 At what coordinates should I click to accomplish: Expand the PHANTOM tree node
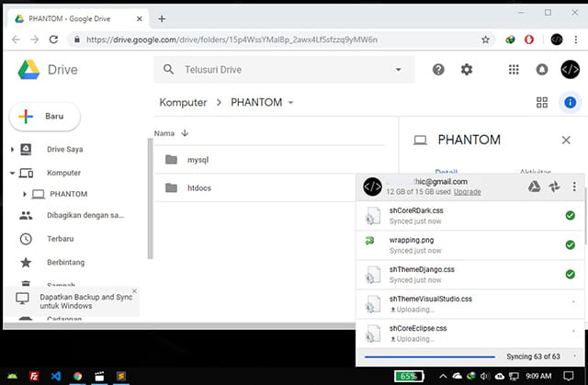pyautogui.click(x=25, y=194)
